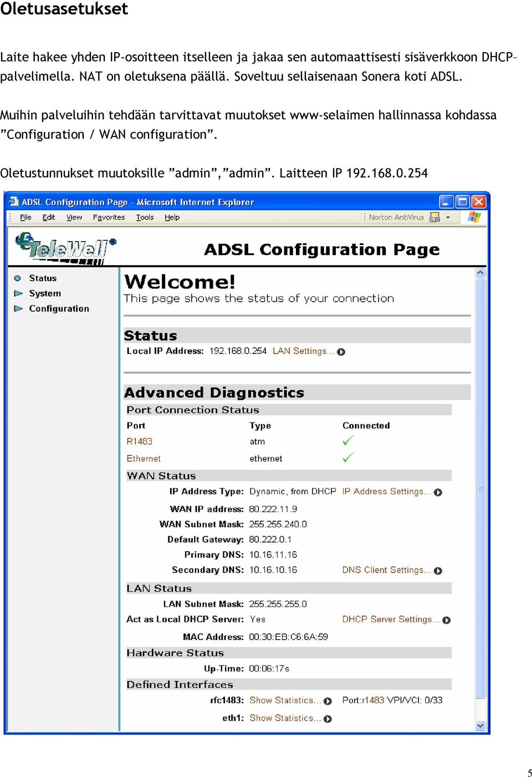
Task: Click the TeleWell logo
Action: (x=65, y=248)
